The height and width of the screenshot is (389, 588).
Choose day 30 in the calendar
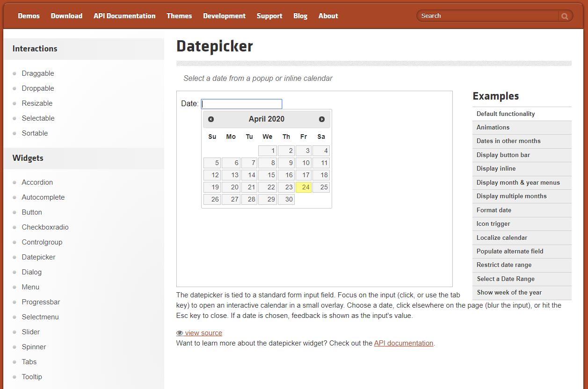(x=286, y=199)
